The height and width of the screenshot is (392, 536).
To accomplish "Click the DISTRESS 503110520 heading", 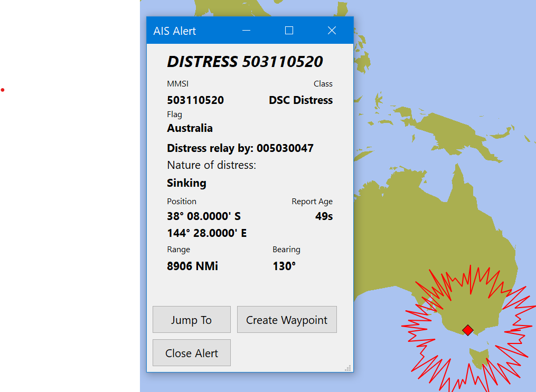I will pyautogui.click(x=245, y=61).
